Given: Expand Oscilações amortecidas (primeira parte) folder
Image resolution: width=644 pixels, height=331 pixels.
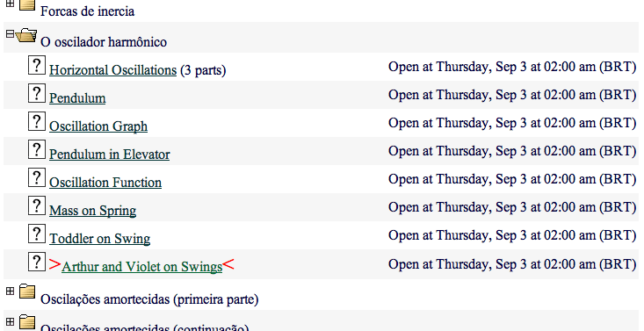Looking at the screenshot, I should (10, 291).
